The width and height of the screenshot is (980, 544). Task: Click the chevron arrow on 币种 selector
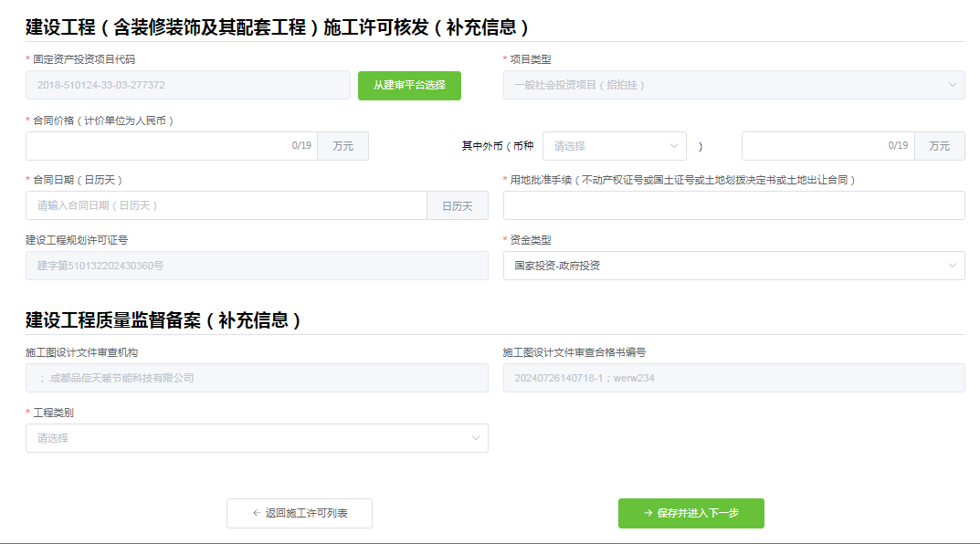point(673,145)
